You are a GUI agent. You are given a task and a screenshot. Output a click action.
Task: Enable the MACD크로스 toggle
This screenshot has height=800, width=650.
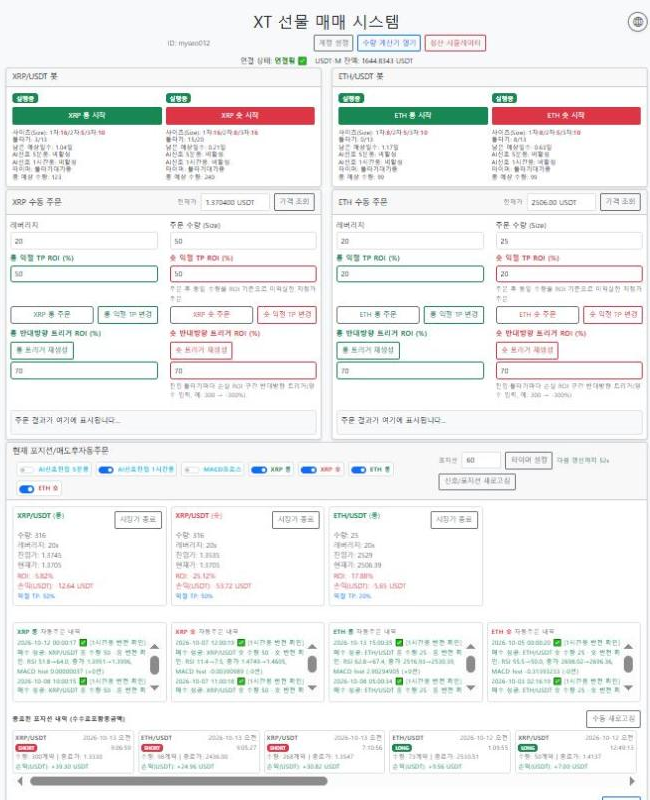tap(191, 470)
